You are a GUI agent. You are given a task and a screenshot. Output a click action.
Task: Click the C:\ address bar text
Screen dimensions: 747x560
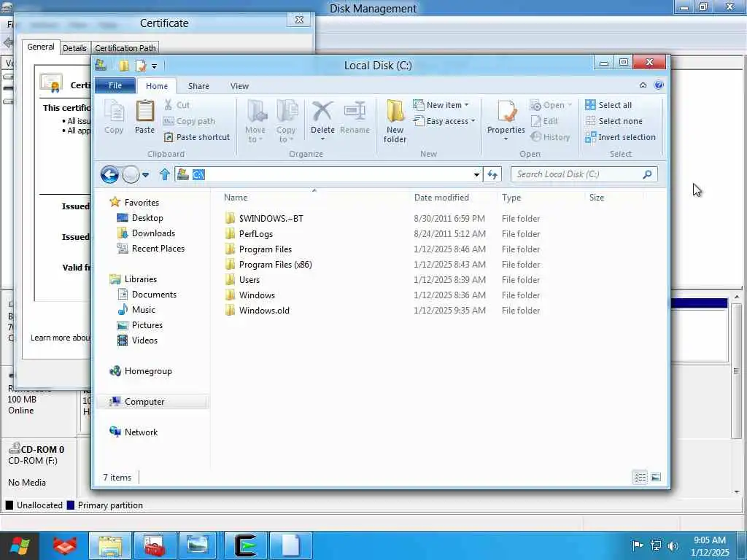(198, 175)
